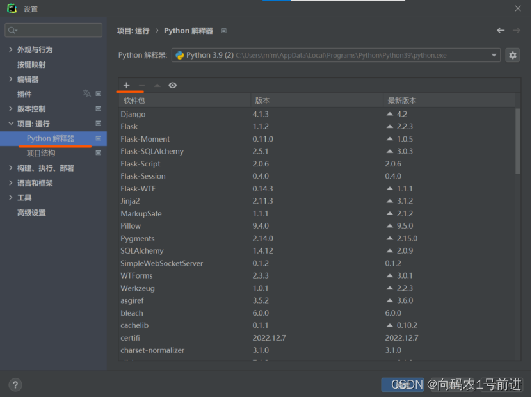Click the plus icon to install package

click(x=127, y=85)
